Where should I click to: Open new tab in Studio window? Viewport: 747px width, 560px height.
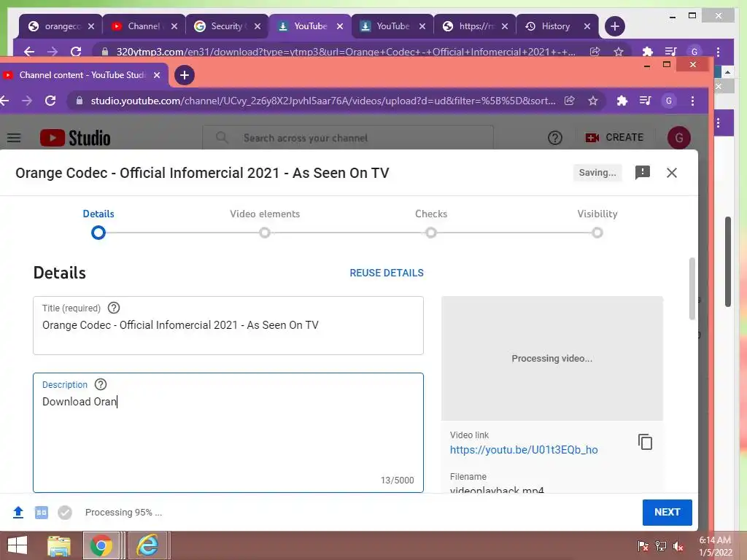click(x=185, y=75)
